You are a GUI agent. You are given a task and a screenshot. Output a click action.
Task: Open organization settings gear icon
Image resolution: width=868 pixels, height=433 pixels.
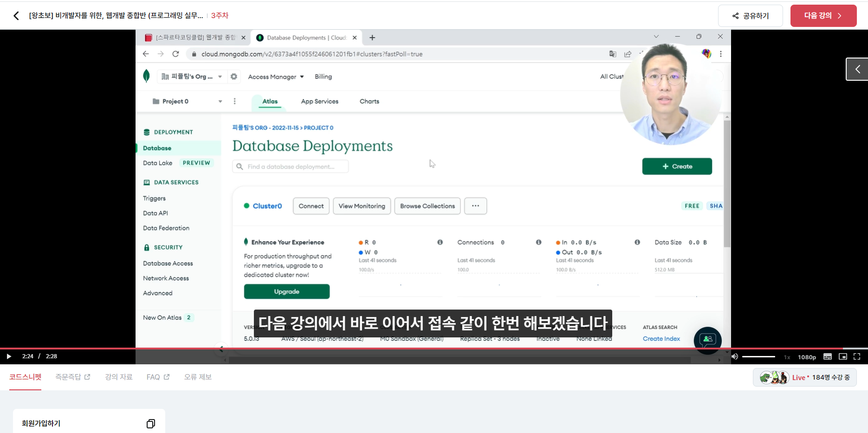(234, 77)
